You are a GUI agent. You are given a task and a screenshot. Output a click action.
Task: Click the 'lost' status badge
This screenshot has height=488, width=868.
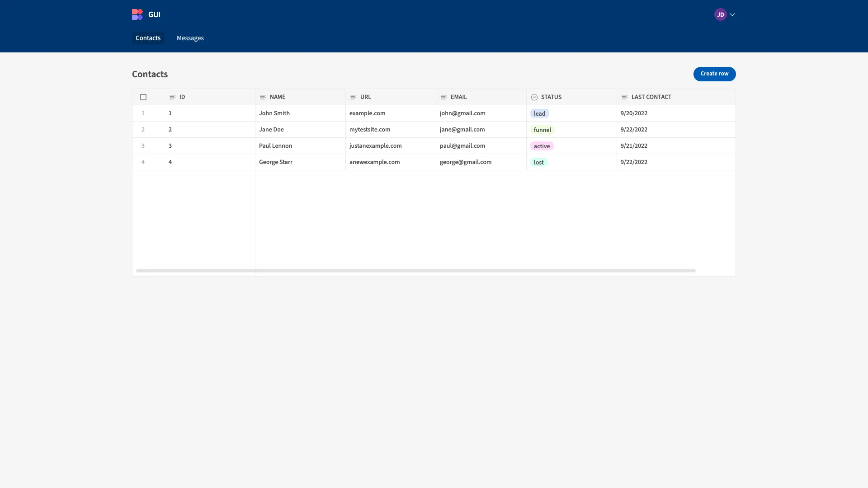(x=538, y=162)
